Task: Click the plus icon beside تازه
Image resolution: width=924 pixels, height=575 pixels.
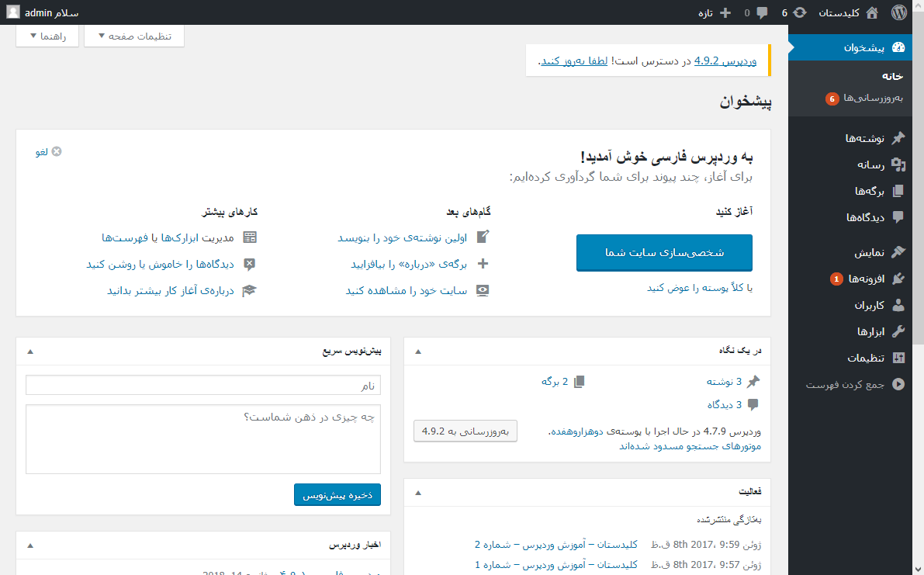Action: point(725,13)
